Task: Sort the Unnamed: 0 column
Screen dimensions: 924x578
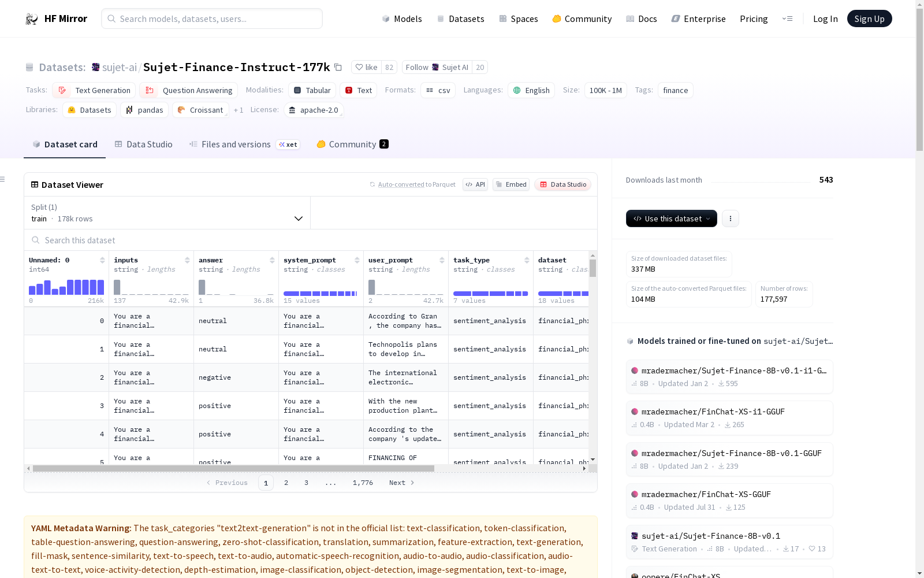Action: click(102, 260)
